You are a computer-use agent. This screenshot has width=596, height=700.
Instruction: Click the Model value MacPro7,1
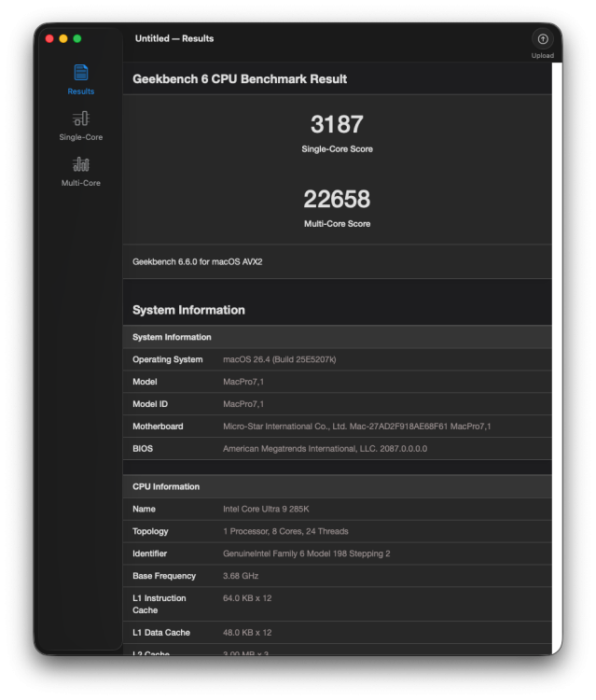(x=243, y=382)
